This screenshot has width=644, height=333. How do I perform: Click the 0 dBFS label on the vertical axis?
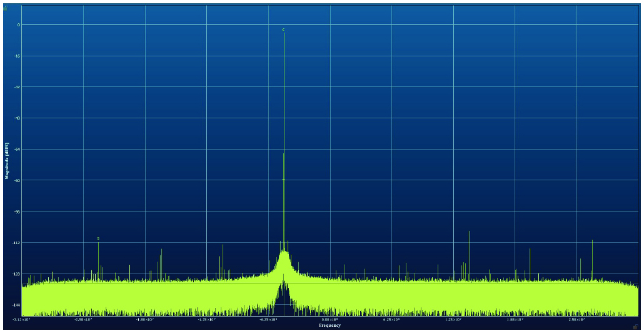pos(19,25)
